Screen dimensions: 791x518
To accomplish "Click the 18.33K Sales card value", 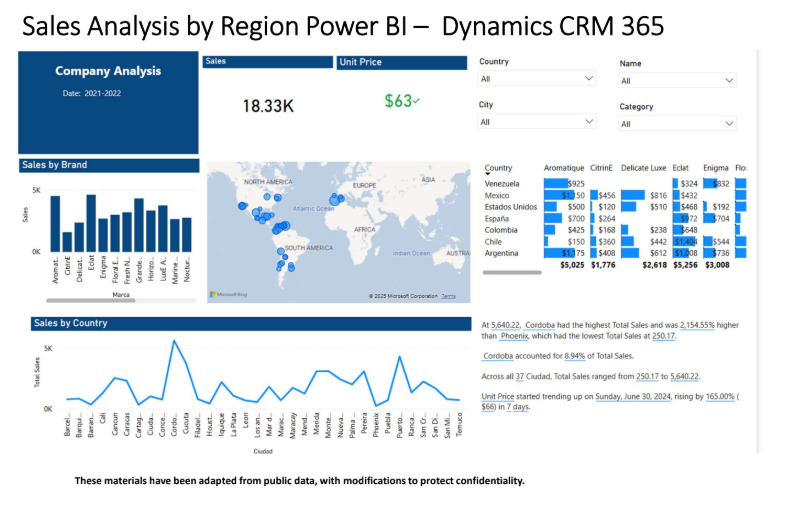I will pyautogui.click(x=267, y=105).
